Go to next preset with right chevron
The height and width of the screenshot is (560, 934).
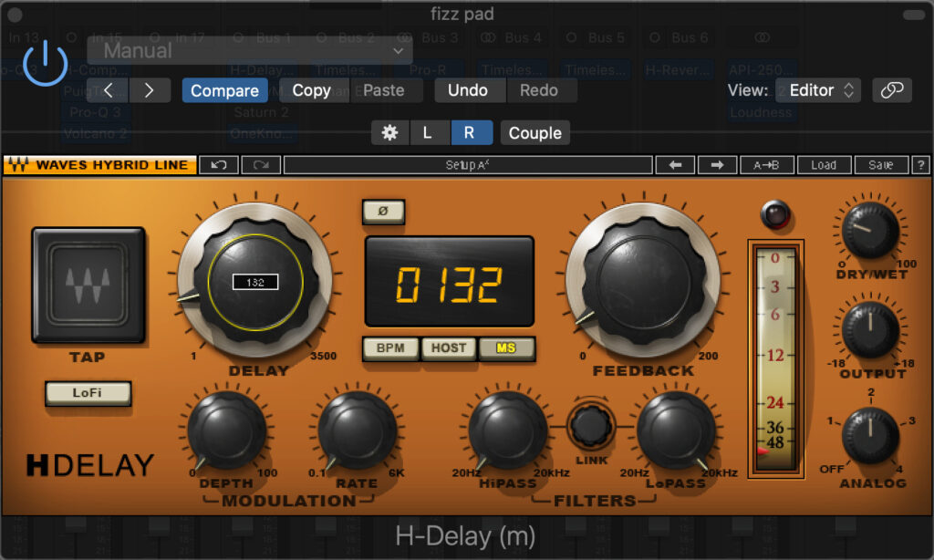click(150, 90)
